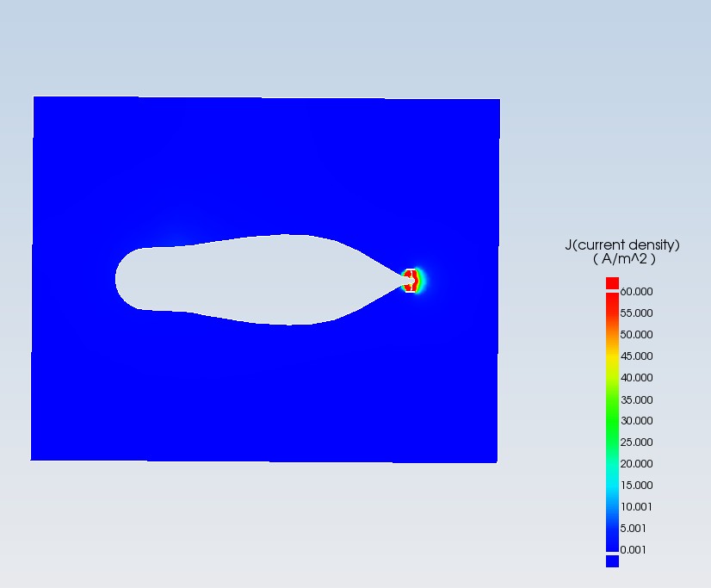Click the 'J(current density)' legend title
Screen dimensions: 711x588
[x=622, y=245]
